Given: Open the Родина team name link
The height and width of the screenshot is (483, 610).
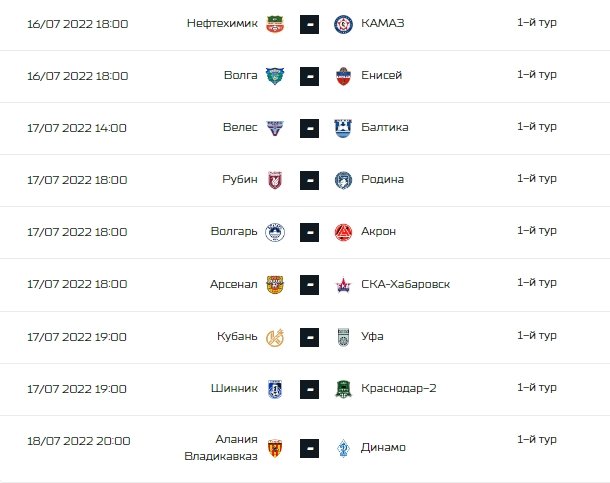Looking at the screenshot, I should pos(382,179).
